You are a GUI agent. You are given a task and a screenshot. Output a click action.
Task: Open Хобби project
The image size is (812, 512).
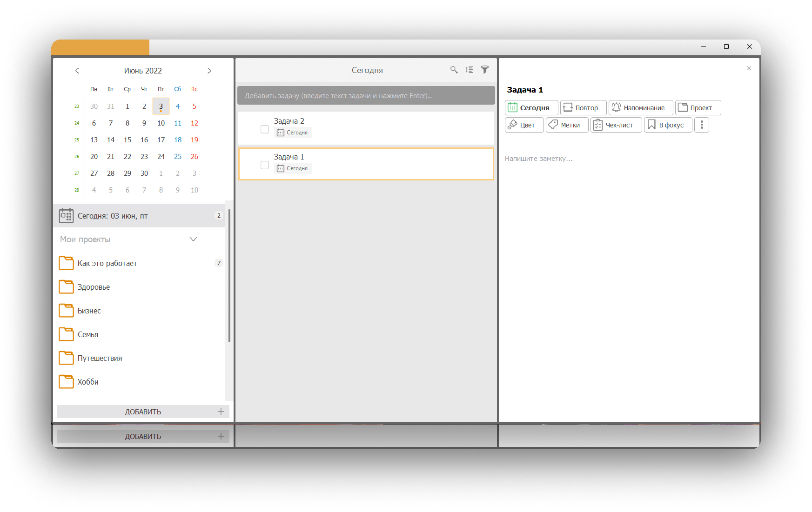tap(139, 382)
